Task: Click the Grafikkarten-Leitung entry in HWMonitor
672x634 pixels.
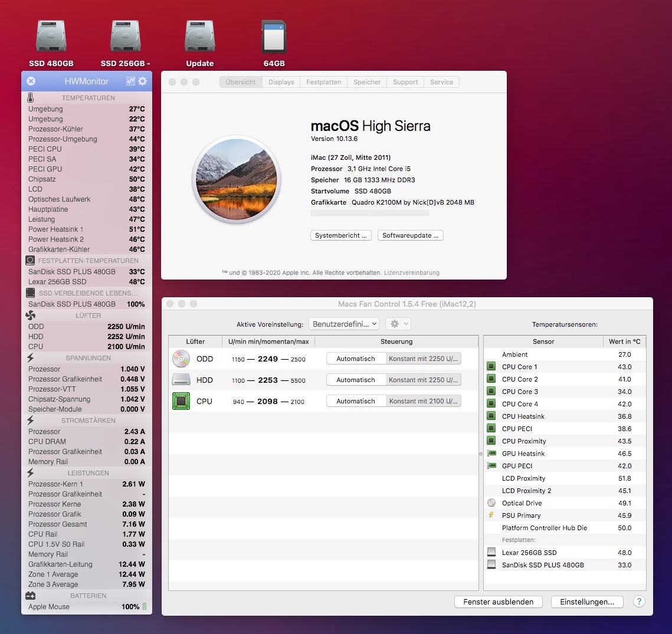Action: pos(87,564)
